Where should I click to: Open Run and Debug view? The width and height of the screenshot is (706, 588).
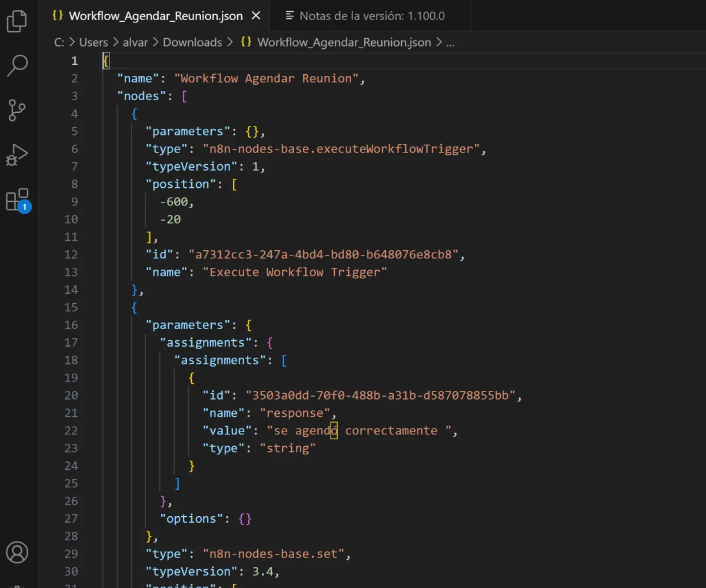click(x=17, y=155)
